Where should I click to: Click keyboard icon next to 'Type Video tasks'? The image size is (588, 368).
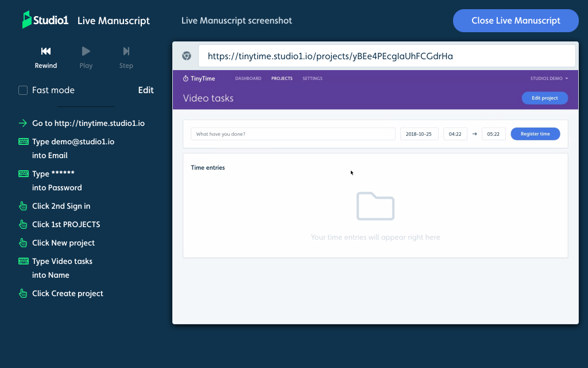(23, 261)
